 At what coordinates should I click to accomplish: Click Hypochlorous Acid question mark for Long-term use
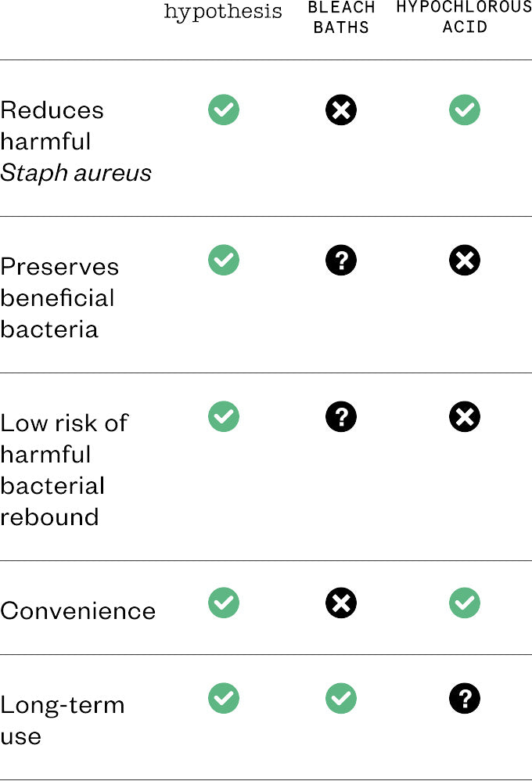click(465, 698)
